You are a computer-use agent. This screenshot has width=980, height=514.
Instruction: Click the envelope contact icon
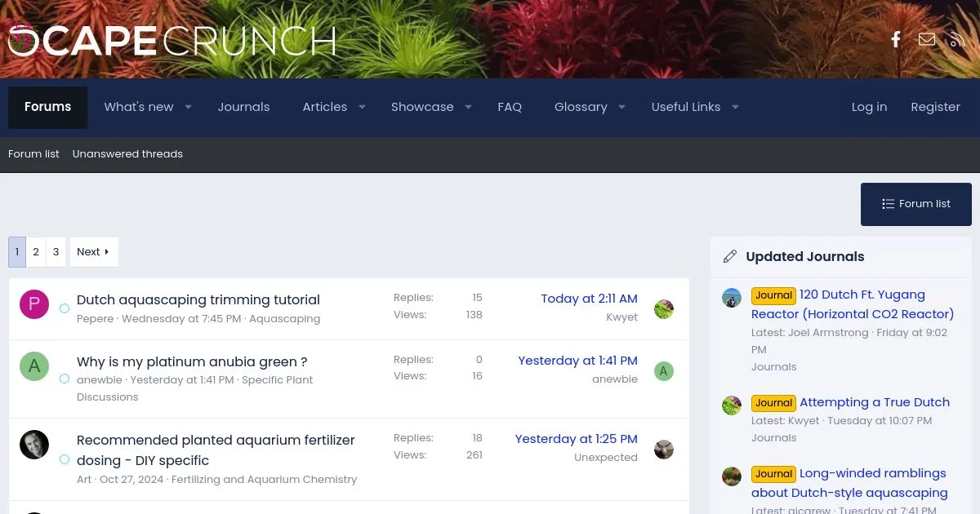tap(927, 39)
